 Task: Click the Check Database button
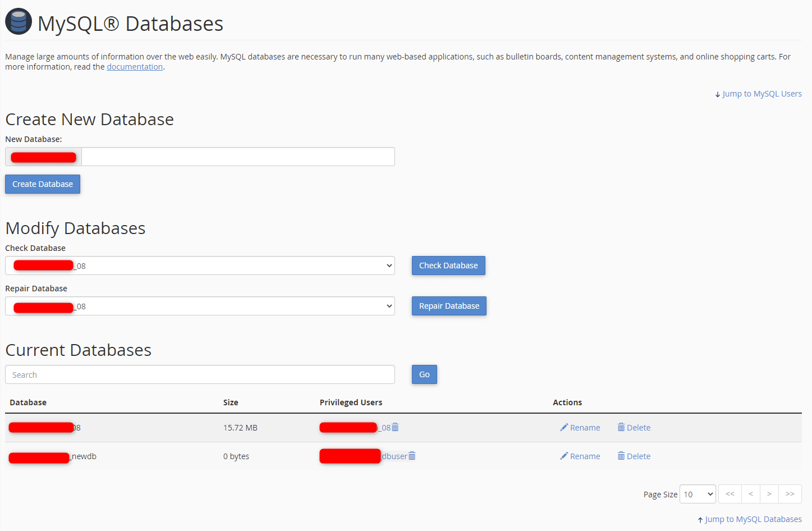[x=448, y=265]
